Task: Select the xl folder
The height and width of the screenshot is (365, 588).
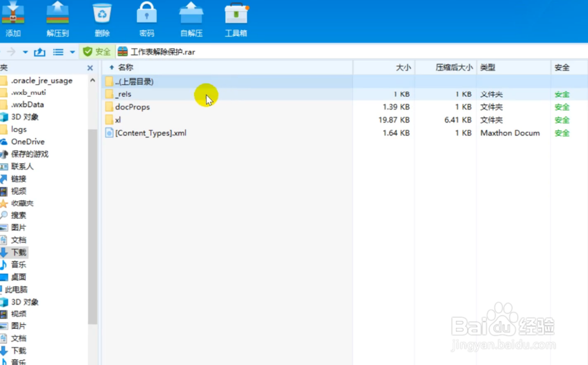Action: [345, 120]
